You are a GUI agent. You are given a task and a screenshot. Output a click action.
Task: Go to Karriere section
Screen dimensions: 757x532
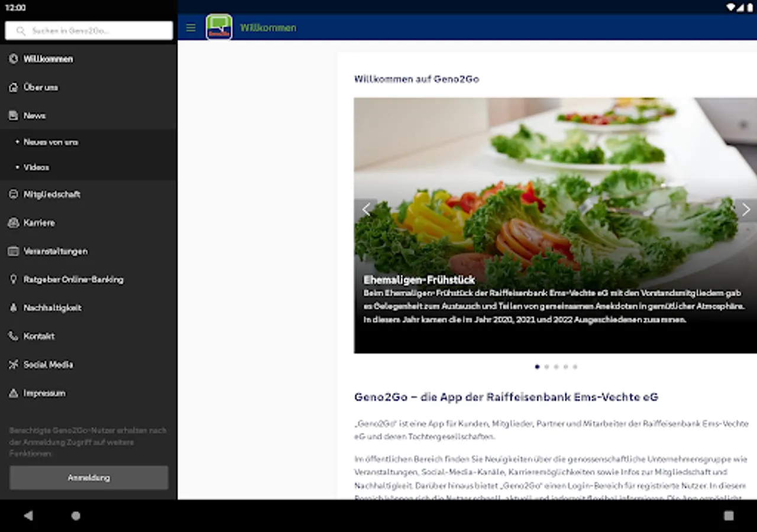coord(89,223)
